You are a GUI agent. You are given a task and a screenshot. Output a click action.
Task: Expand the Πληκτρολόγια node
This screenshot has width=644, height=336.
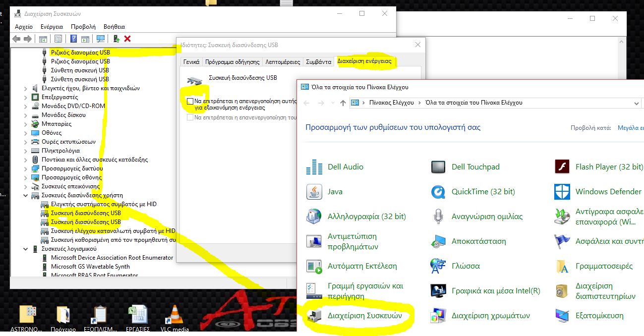[26, 151]
